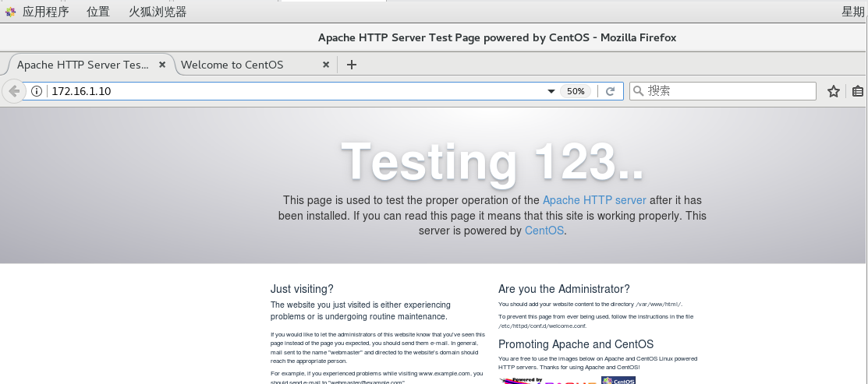868x384 pixels.
Task: Close the Welcome to CentOS tab
Action: (x=325, y=65)
